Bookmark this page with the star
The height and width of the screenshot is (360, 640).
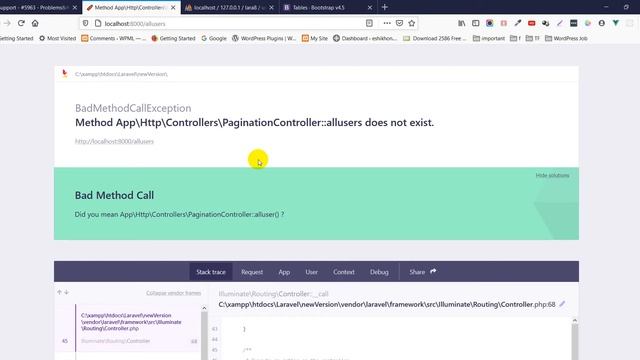point(412,23)
